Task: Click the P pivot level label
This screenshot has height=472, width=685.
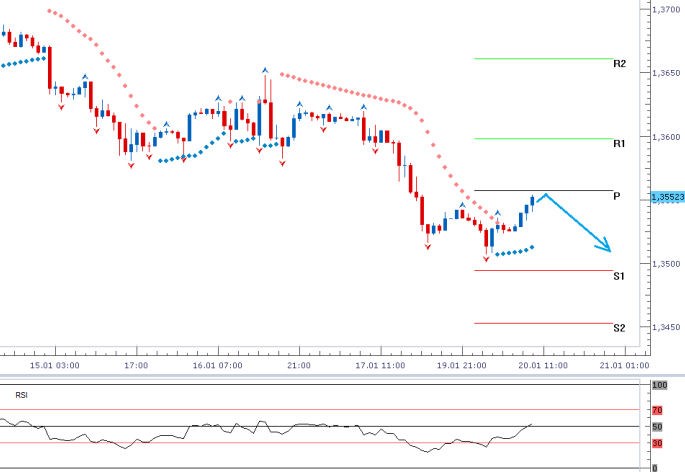Action: pyautogui.click(x=616, y=196)
